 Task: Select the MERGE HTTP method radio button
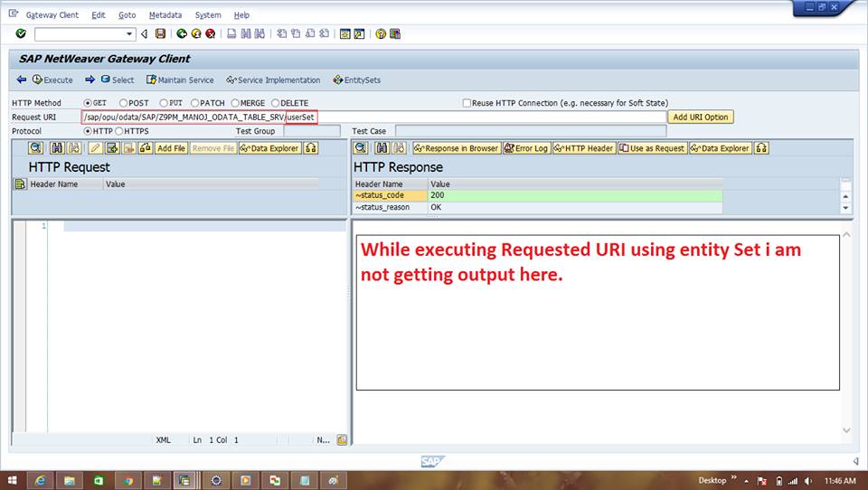(235, 103)
